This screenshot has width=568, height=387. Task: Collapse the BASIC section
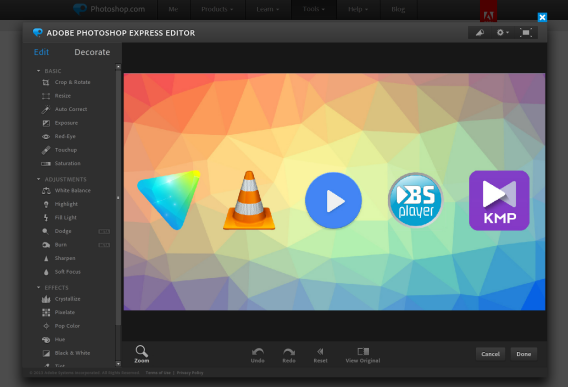pyautogui.click(x=38, y=71)
